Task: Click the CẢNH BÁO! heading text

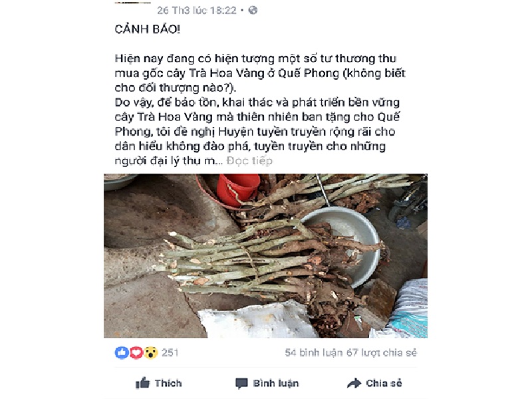Action: (147, 29)
